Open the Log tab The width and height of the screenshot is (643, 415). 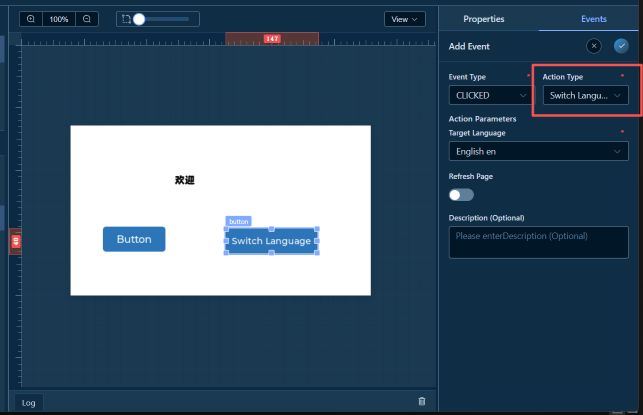28,403
